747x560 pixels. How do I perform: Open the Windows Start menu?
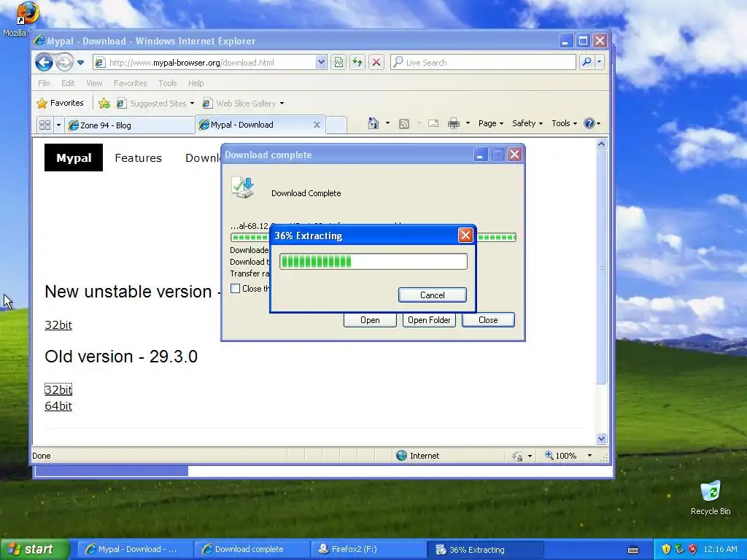[34, 550]
